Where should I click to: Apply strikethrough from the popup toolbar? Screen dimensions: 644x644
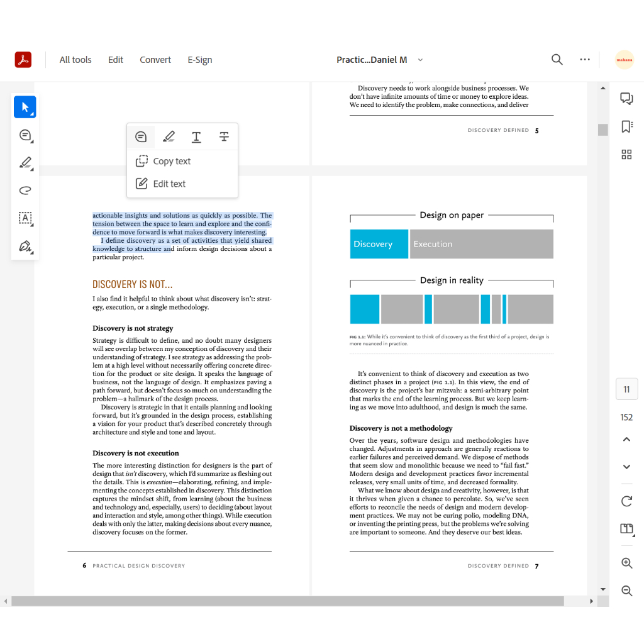click(224, 137)
